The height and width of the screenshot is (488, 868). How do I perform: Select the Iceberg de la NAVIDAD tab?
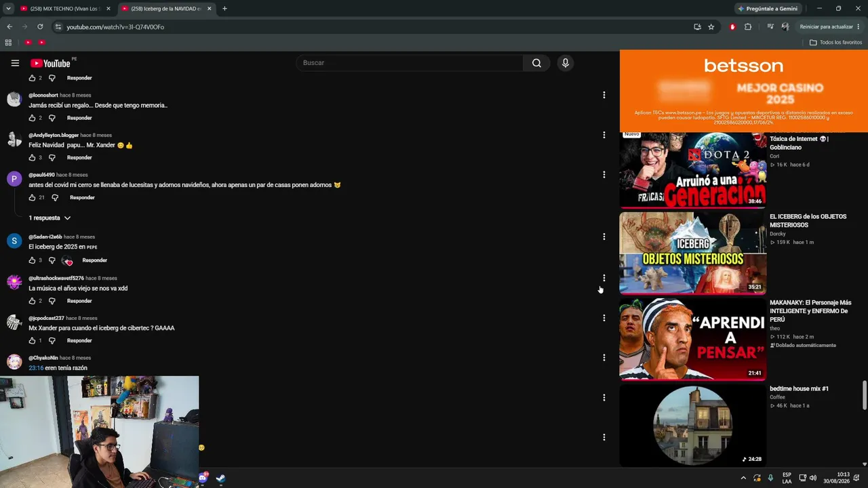166,9
